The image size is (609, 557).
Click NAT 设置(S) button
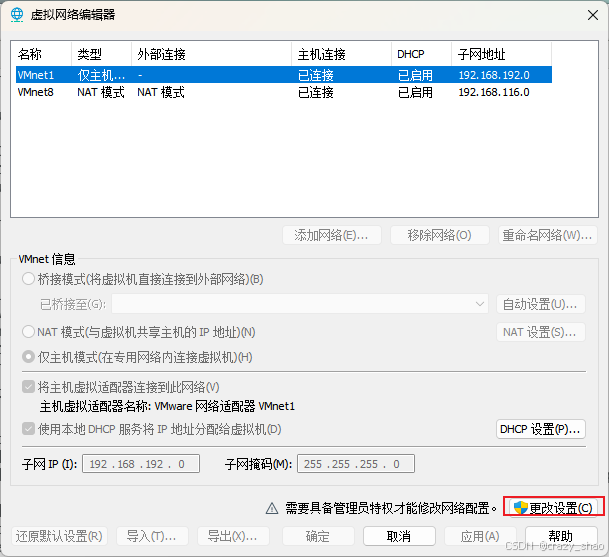coord(541,332)
